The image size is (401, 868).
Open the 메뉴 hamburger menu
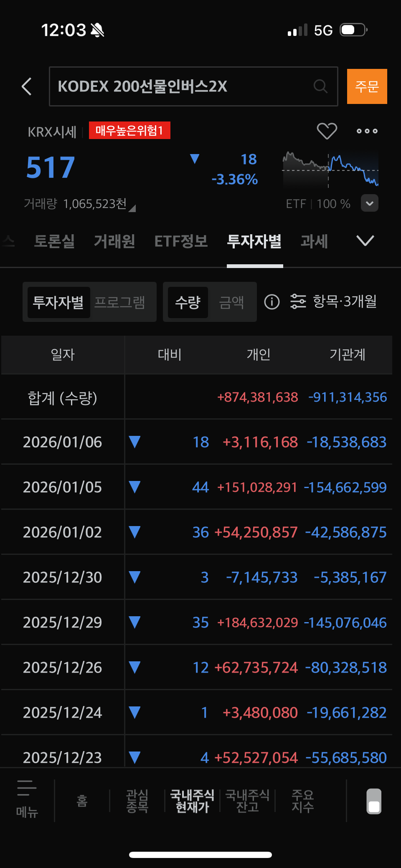tap(27, 799)
